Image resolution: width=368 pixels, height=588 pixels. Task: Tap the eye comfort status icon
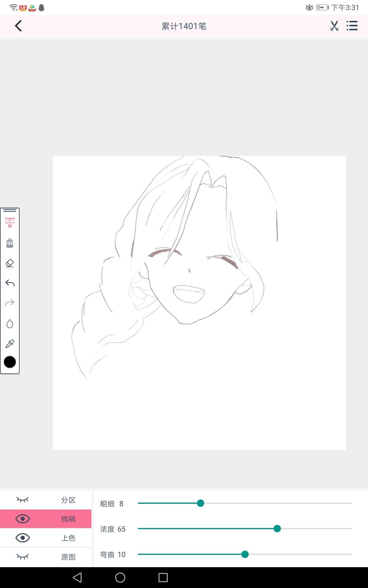tap(309, 7)
